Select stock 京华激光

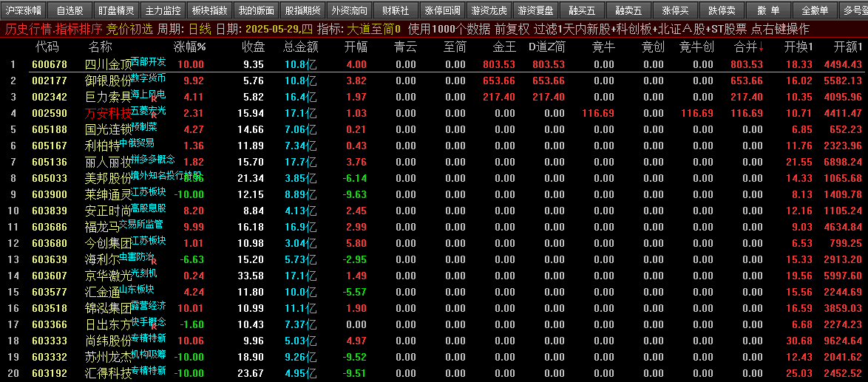(x=109, y=276)
